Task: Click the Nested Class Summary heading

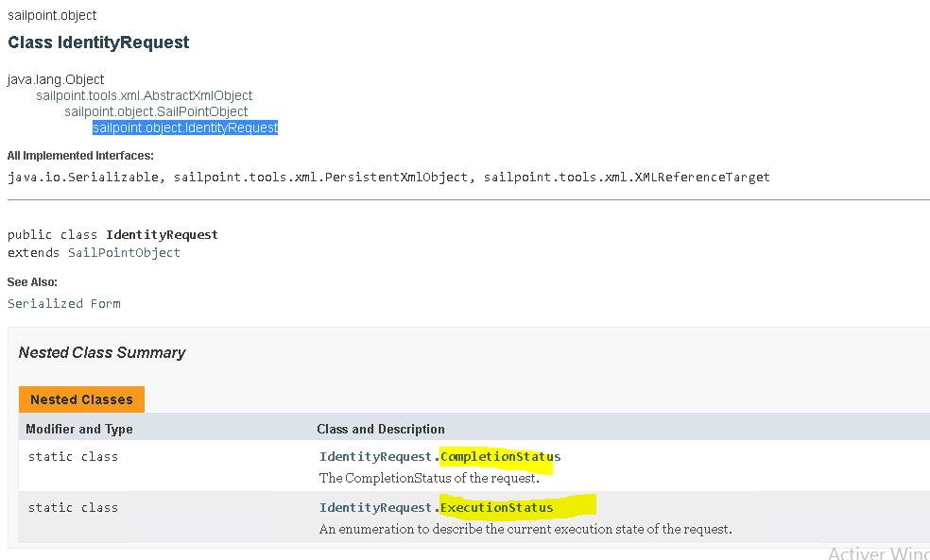Action: (102, 352)
